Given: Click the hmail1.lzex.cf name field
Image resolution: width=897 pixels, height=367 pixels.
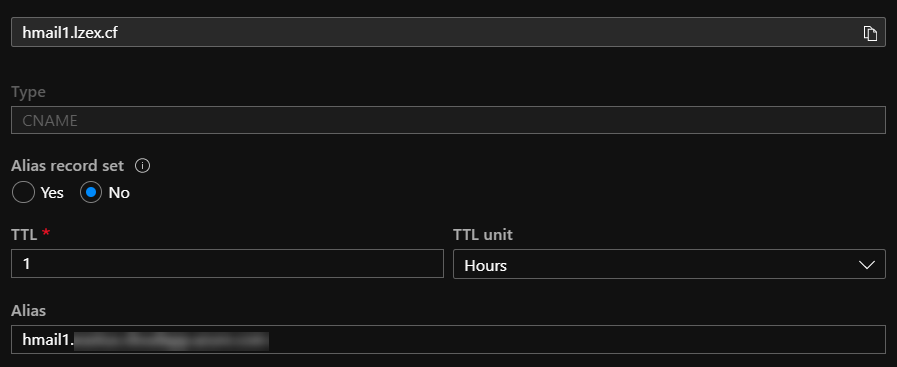Looking at the screenshot, I should 448,32.
